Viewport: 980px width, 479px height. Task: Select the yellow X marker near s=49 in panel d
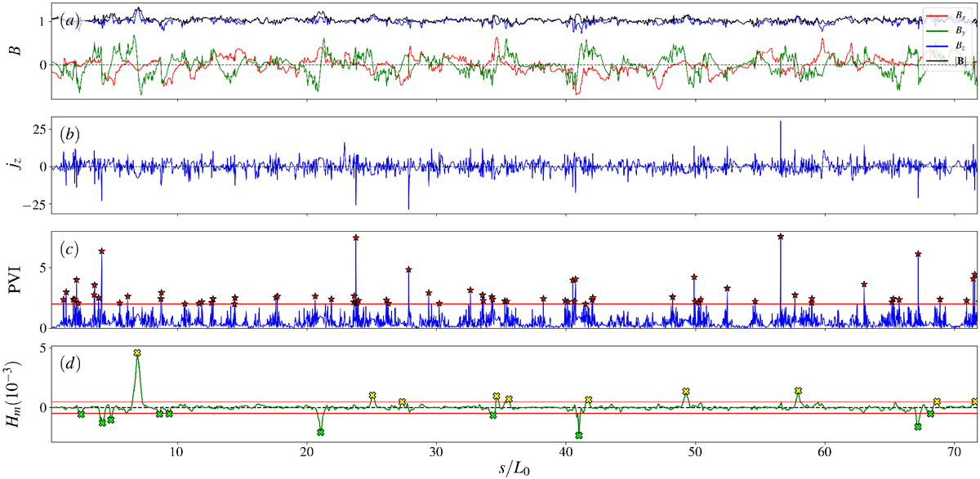click(686, 391)
